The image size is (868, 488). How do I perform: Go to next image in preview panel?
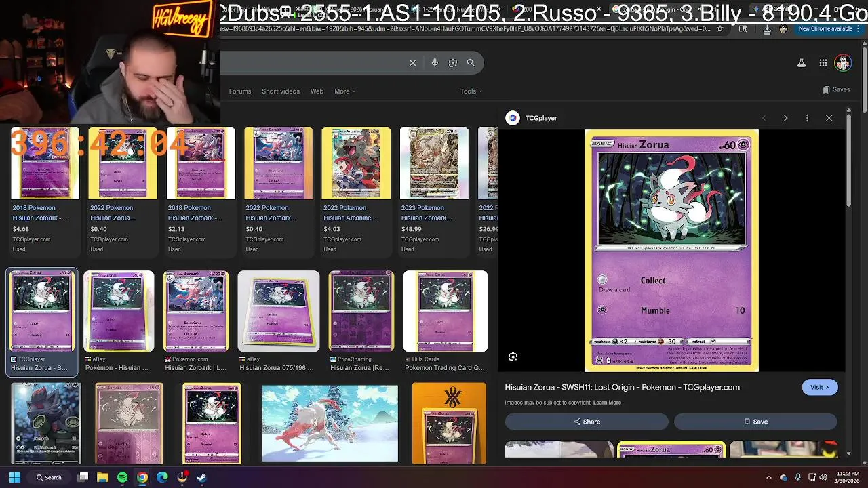[785, 118]
